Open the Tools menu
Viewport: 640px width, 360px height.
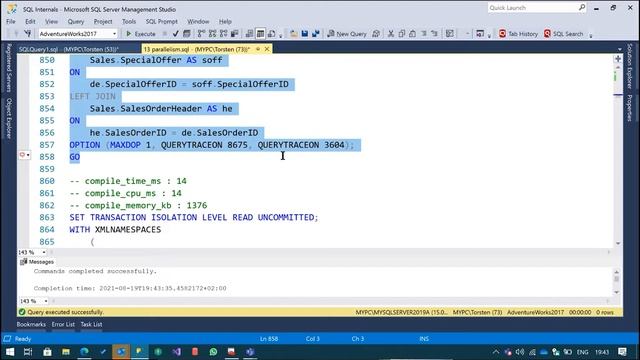pos(129,21)
